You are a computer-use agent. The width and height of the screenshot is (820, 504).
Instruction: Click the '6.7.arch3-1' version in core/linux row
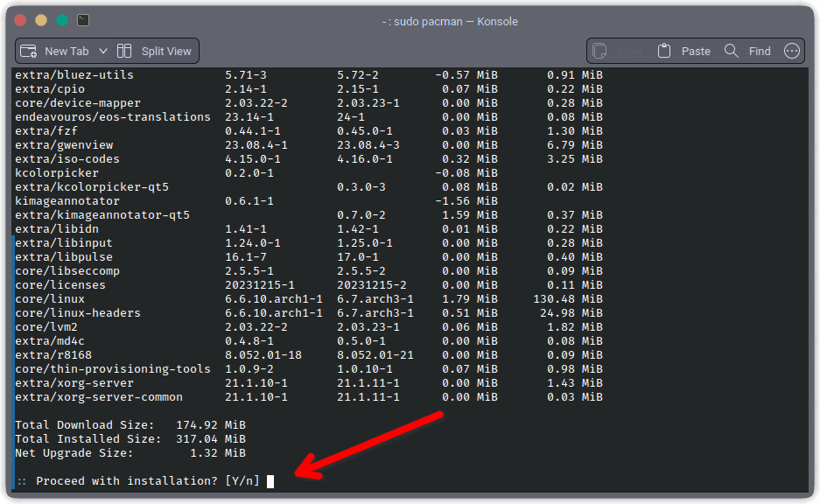pos(375,299)
